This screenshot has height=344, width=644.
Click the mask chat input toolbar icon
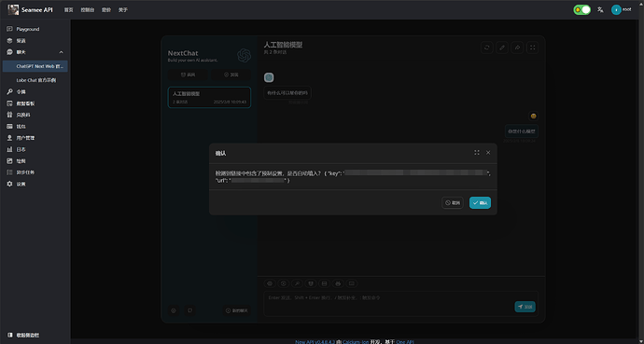click(x=311, y=283)
